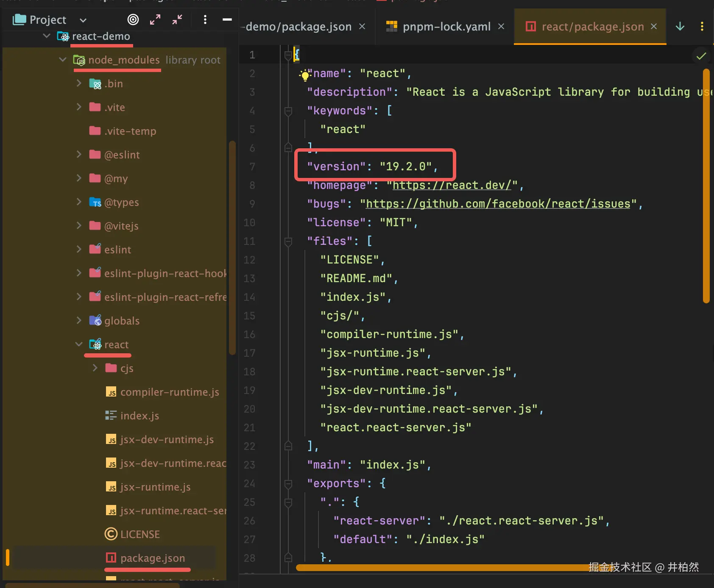Click the intention lightbulb on line 2

(304, 75)
